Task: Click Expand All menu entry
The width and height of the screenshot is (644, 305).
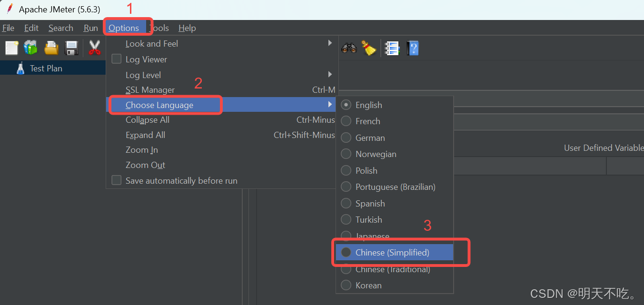Action: coord(221,135)
